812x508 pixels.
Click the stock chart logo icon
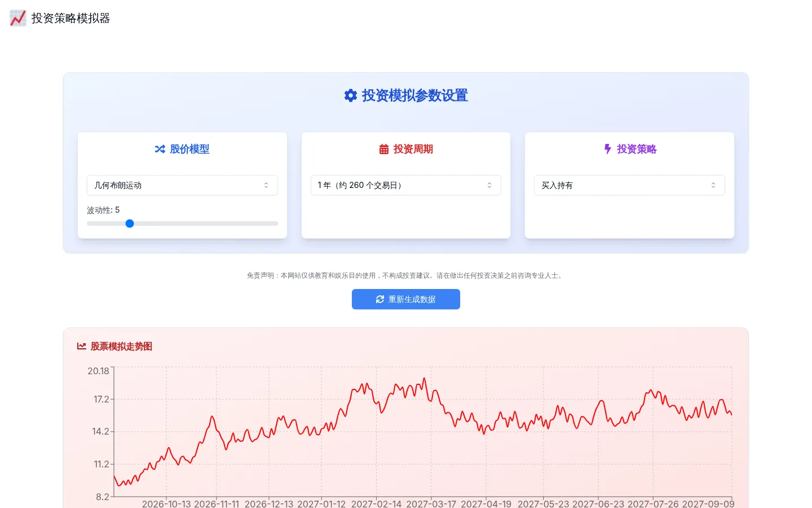coord(18,18)
